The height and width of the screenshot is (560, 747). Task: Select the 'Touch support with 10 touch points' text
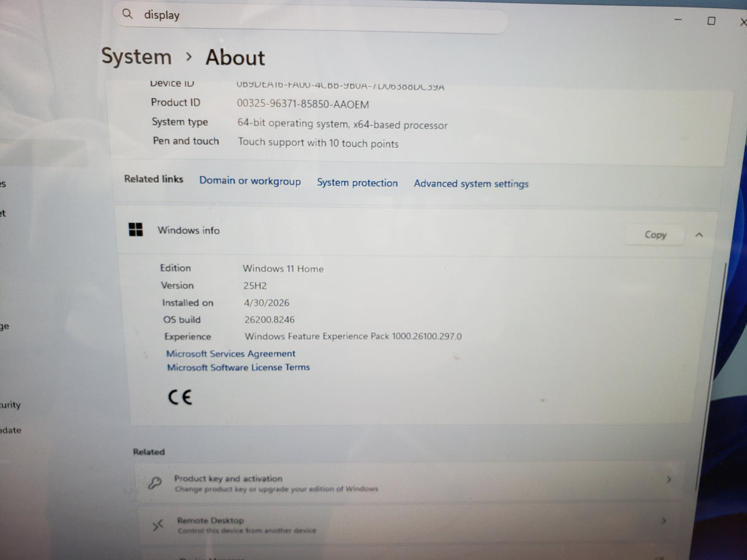coord(318,143)
